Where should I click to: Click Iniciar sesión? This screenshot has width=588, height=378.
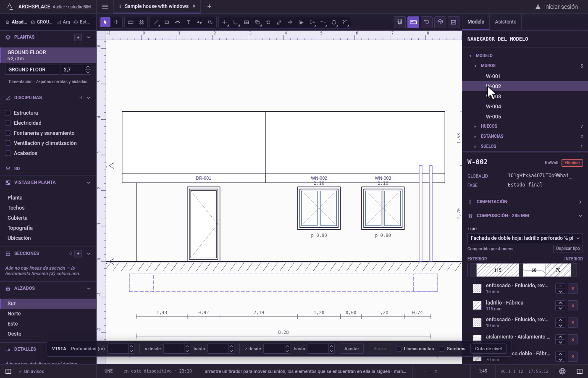[x=556, y=7]
